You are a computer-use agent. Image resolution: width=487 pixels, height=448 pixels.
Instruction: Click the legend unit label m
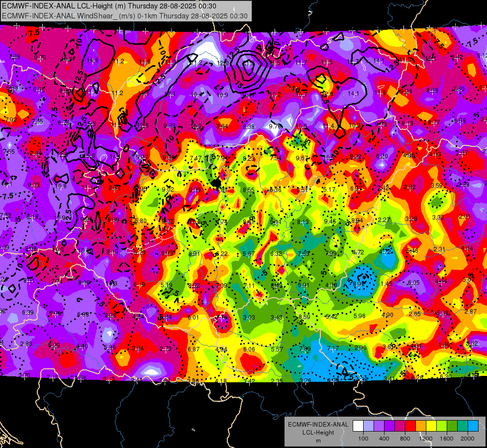(x=318, y=441)
